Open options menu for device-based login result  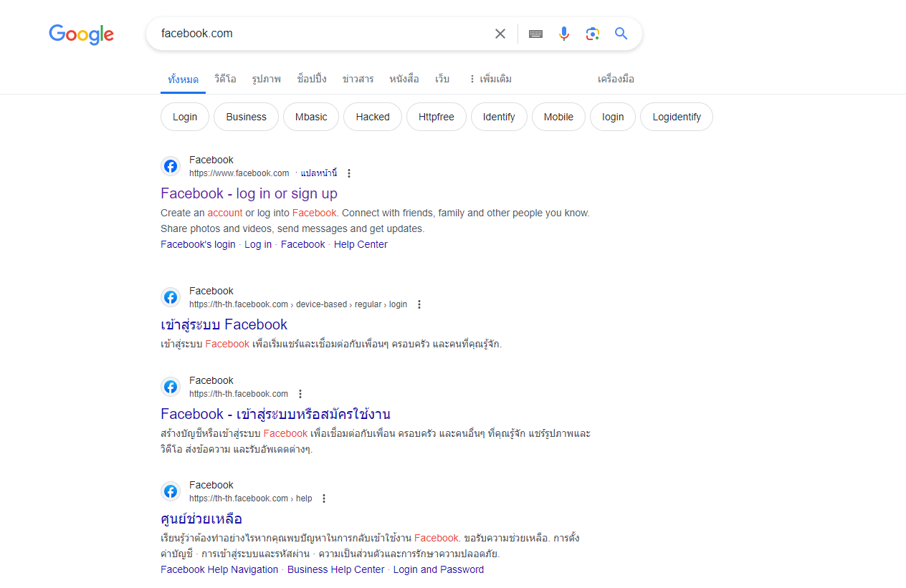pyautogui.click(x=419, y=304)
